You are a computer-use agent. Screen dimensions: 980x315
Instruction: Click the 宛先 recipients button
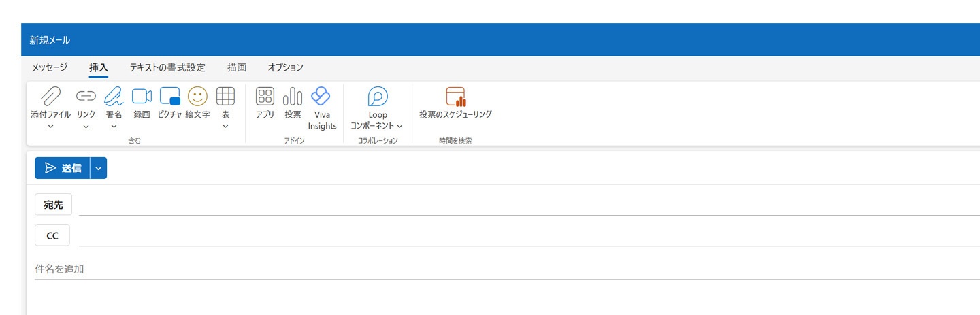[53, 204]
